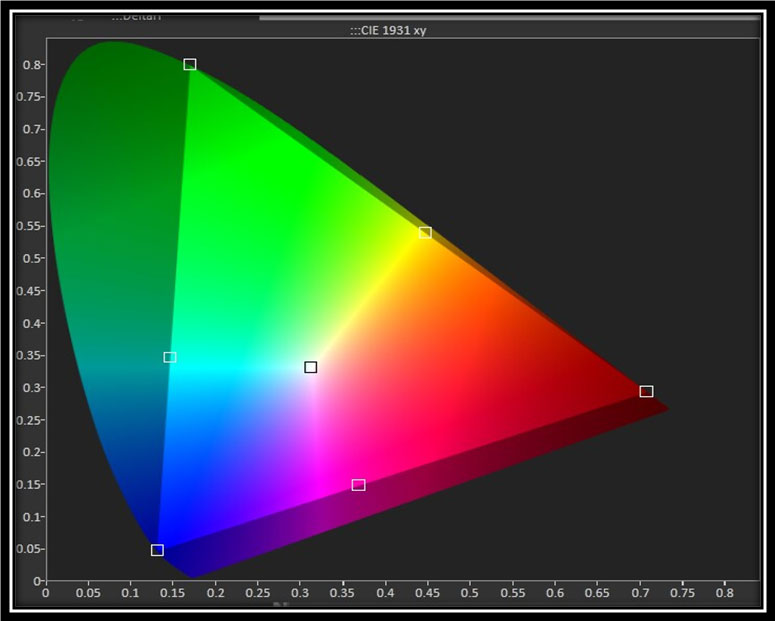Select the green primary target square
This screenshot has width=775, height=621.
(190, 64)
